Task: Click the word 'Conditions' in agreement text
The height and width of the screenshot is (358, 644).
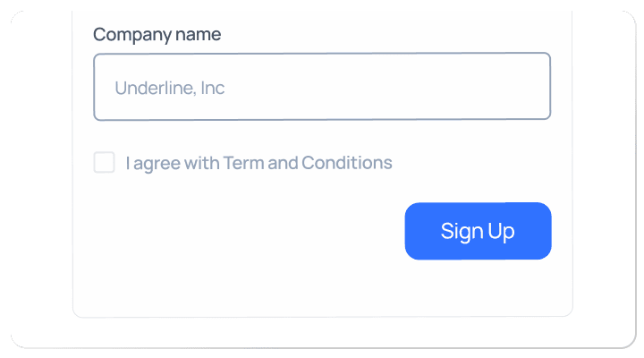Action: point(347,163)
